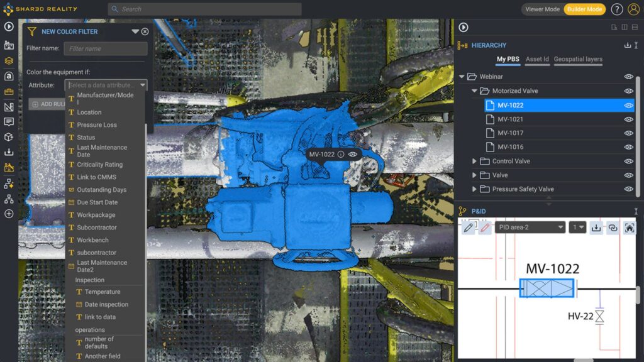
Task: Click the link icon in P&ID toolbar
Action: (x=613, y=228)
